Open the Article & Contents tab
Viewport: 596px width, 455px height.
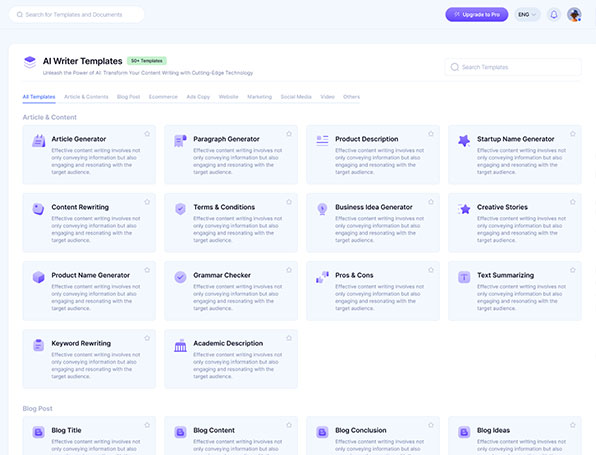[x=86, y=97]
